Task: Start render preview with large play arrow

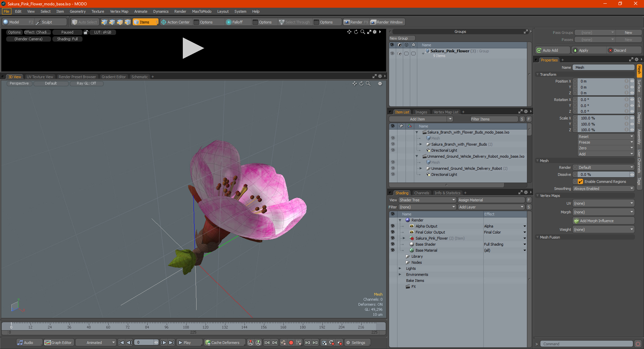Action: [x=193, y=48]
